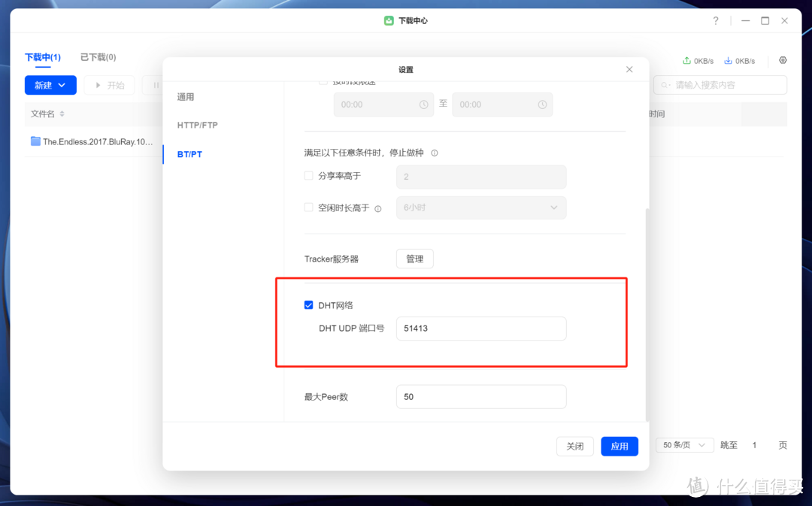Viewport: 812px width, 506px height.
Task: Click the folder icon beside The.Endless.2017 torrent
Action: (x=33, y=141)
